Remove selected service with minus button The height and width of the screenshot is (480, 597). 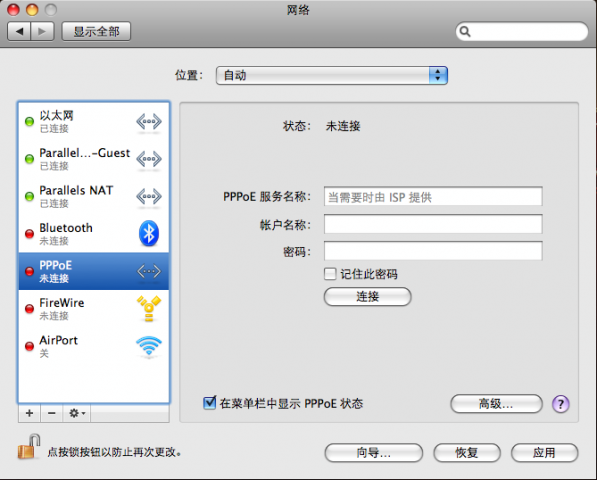pyautogui.click(x=52, y=413)
